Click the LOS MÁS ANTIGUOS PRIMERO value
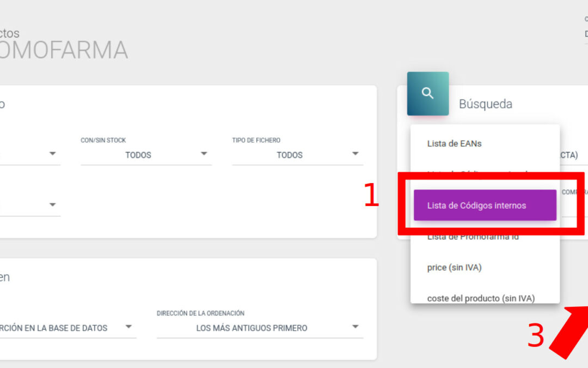 pyautogui.click(x=252, y=328)
